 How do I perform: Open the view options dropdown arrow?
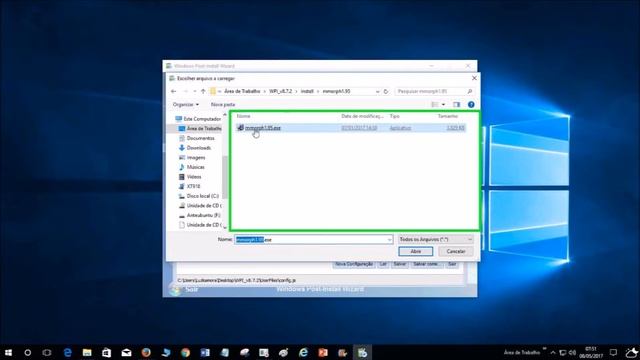(x=443, y=104)
